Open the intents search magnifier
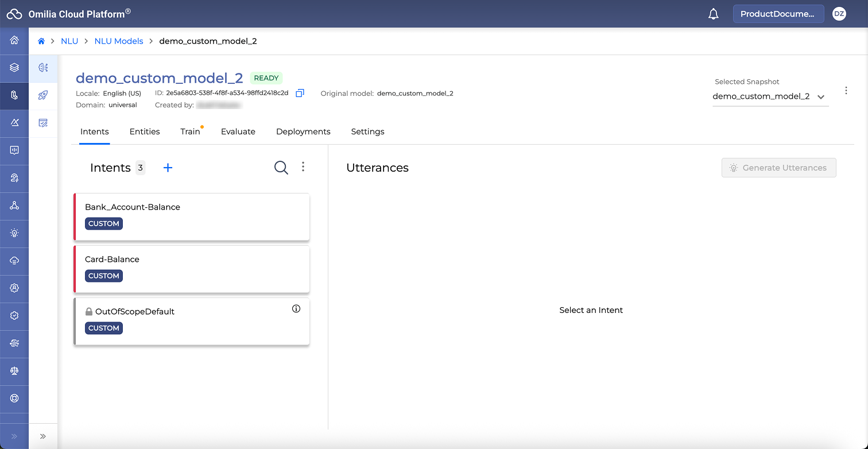868x449 pixels. tap(281, 168)
